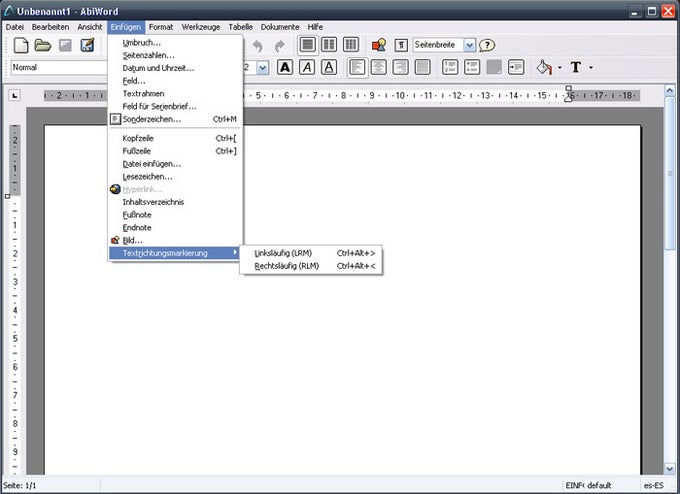
Task: Open the Seitenbreite zoom dropdown arrow
Action: 469,45
